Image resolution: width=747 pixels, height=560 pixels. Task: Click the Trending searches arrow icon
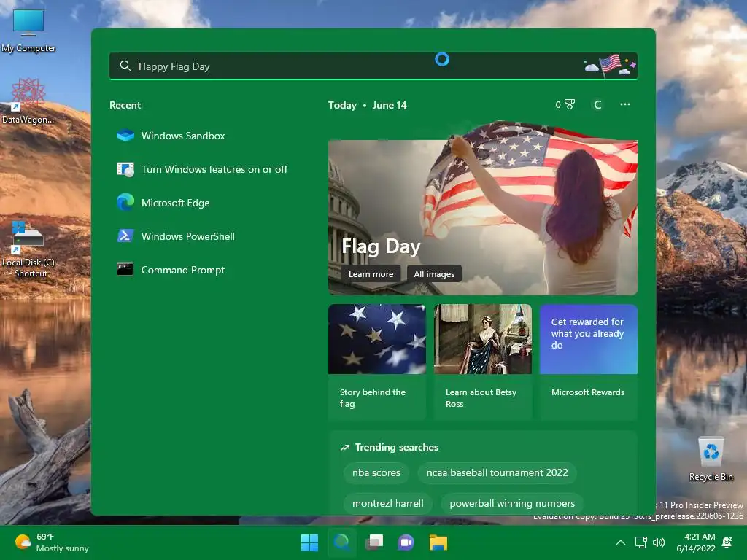345,448
